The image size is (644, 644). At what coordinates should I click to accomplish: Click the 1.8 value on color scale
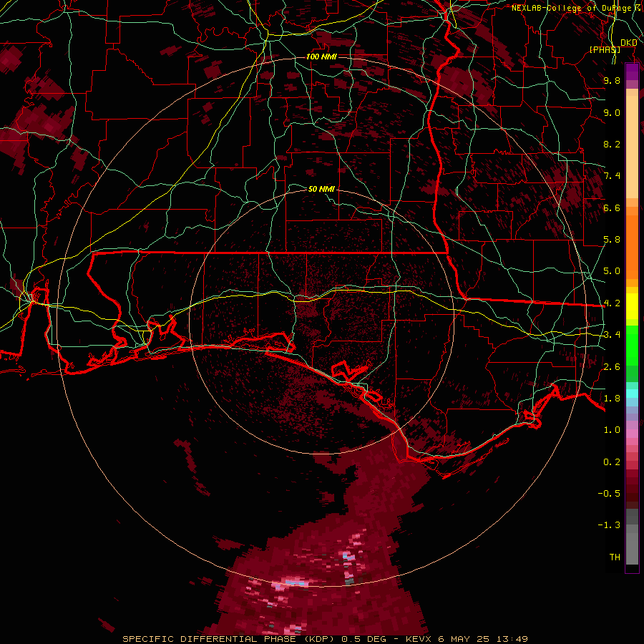pyautogui.click(x=612, y=399)
